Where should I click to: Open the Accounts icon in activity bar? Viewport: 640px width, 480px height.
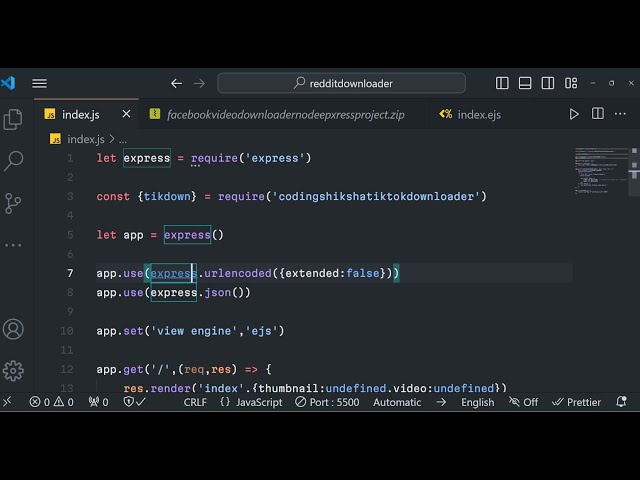13,329
